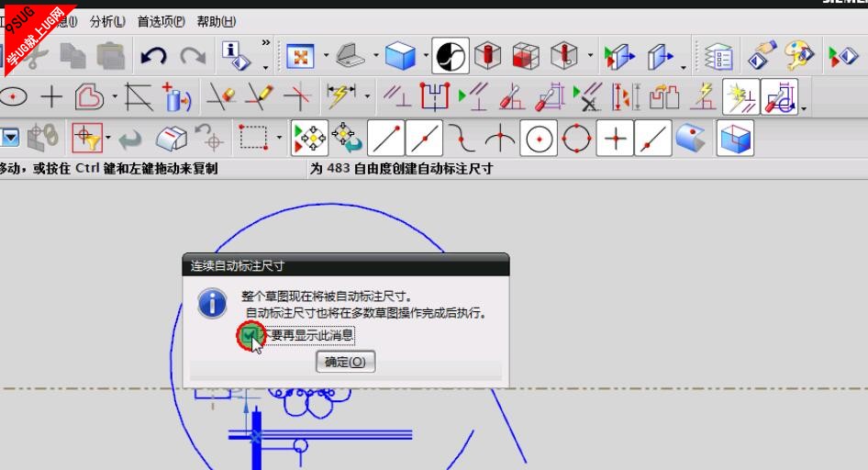868x470 pixels.
Task: Toggle Create Inferred Constraints spark button
Action: (740, 97)
